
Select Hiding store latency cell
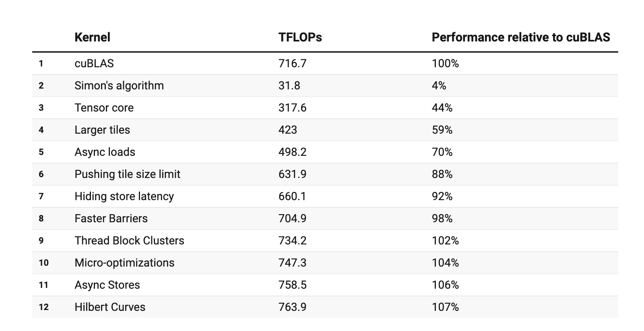point(124,197)
